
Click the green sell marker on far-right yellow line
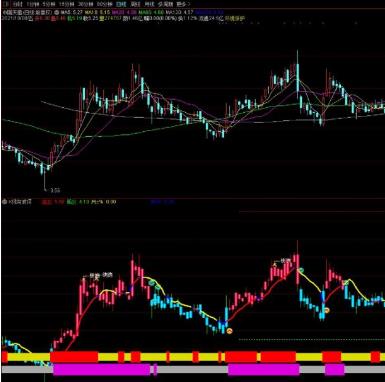(346, 283)
